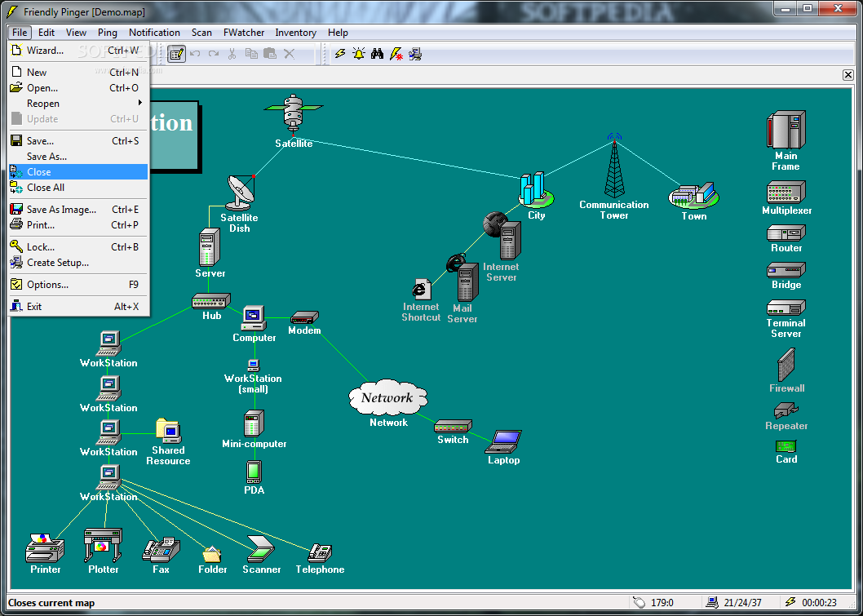Click the cut scissors toolbar icon
The width and height of the screenshot is (863, 616).
point(232,53)
